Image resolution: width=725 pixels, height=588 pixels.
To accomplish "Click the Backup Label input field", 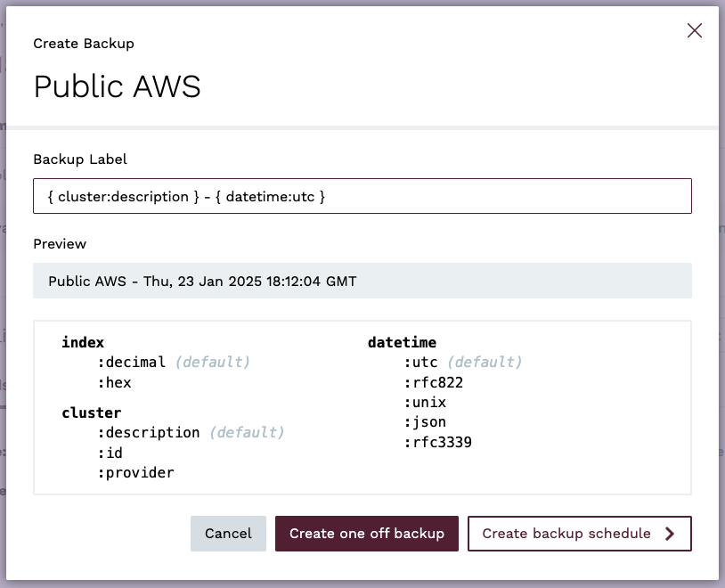I will click(362, 196).
